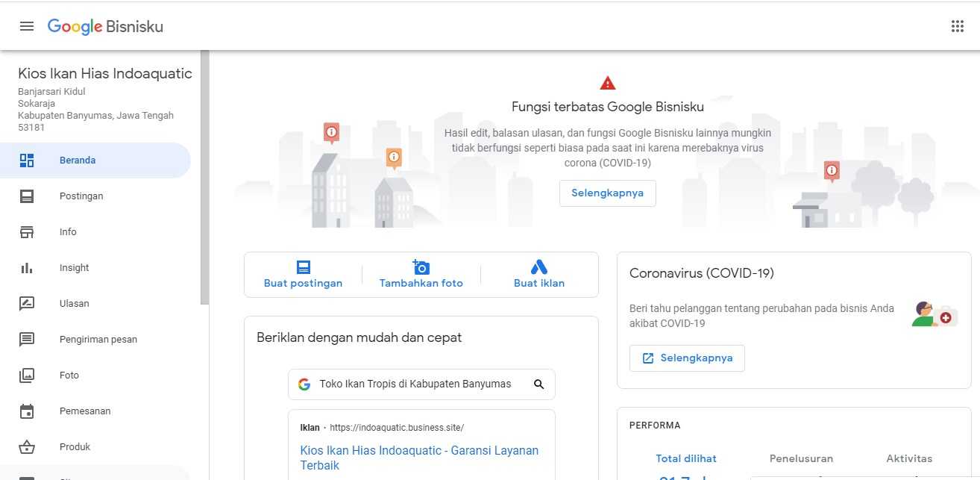The image size is (980, 480).
Task: Click the Google G logo in search box
Action: pos(304,384)
